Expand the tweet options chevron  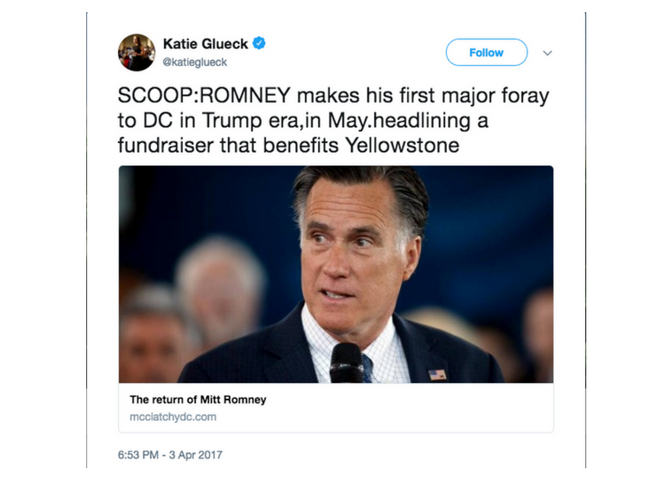(x=547, y=53)
